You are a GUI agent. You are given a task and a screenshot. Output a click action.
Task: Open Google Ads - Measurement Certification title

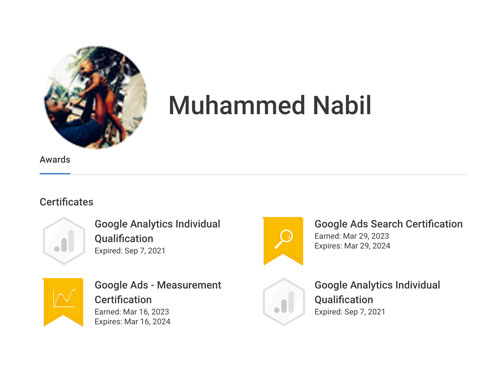coord(158,292)
